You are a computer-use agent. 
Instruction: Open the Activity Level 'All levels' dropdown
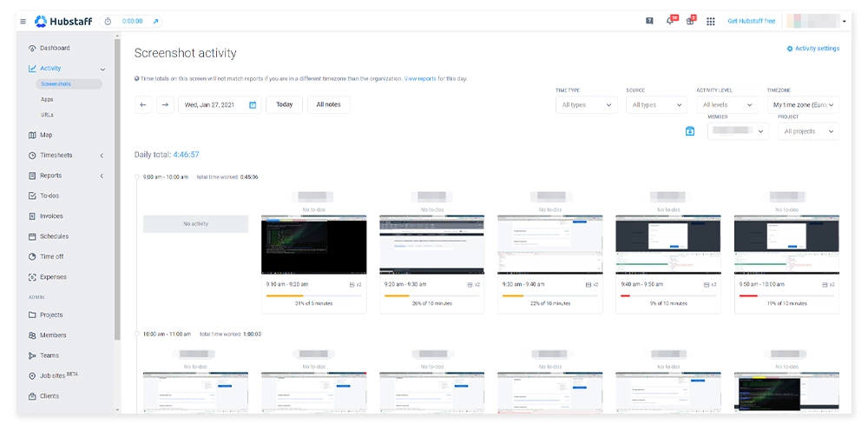727,104
